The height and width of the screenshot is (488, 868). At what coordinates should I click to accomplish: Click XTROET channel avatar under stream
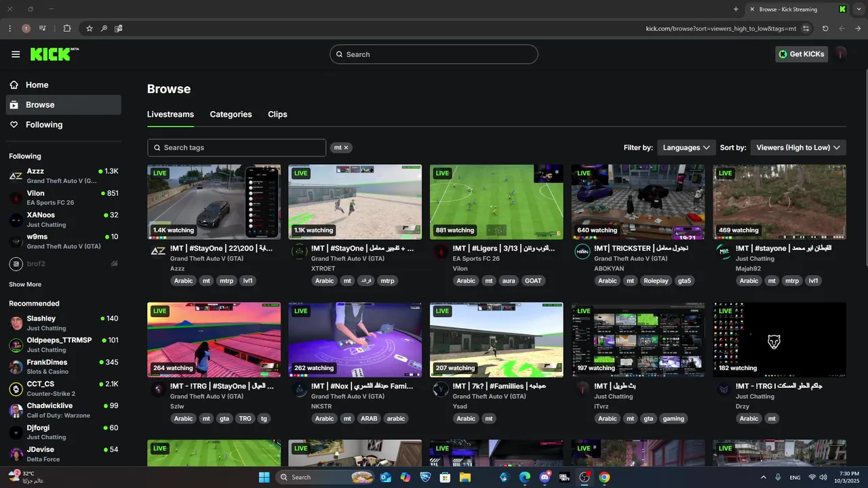point(299,251)
